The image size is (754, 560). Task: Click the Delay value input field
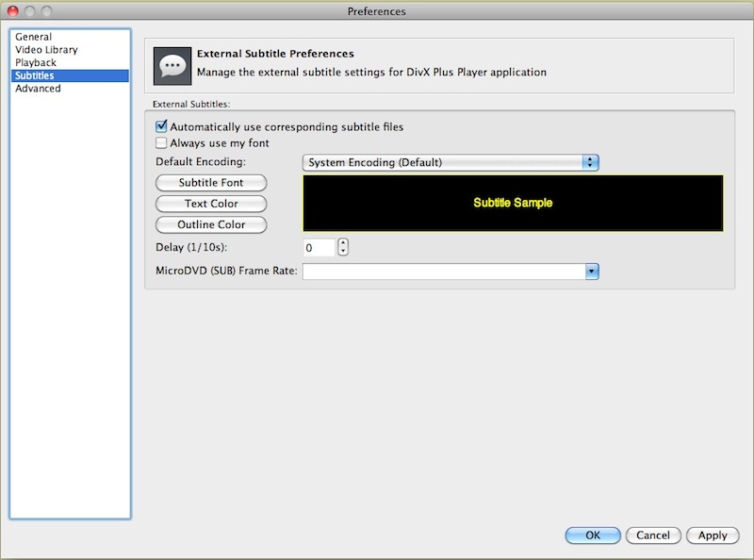pyautogui.click(x=319, y=248)
